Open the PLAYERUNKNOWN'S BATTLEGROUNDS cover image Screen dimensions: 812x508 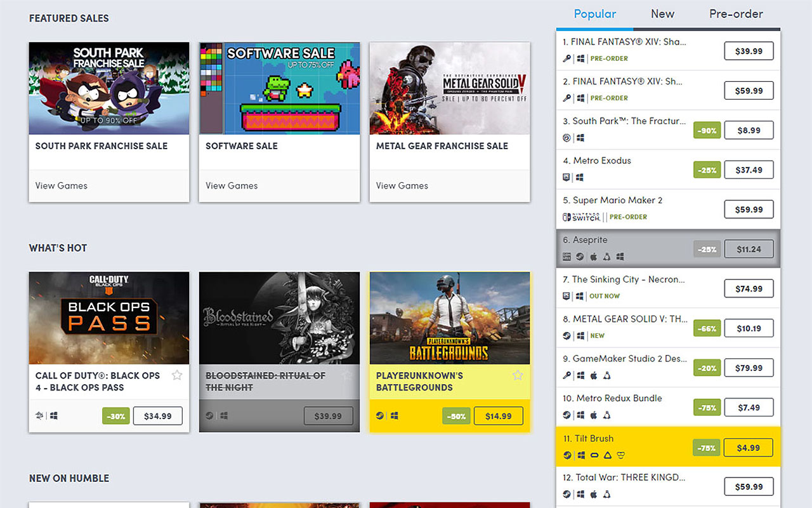[450, 318]
